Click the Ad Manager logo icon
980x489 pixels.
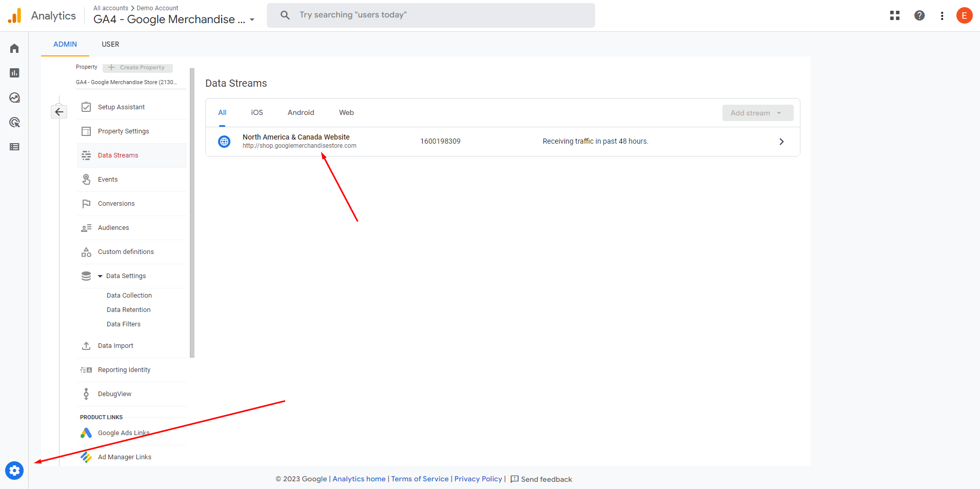[86, 457]
